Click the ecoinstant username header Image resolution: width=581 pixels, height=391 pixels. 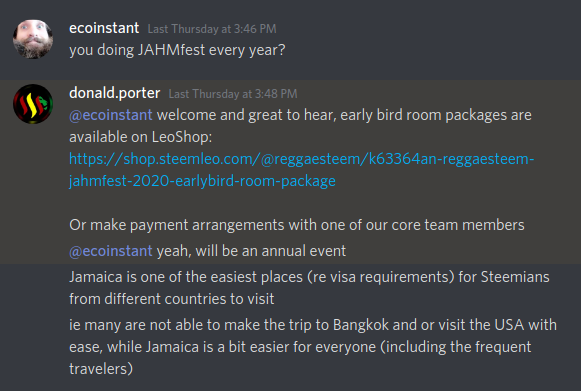104,28
